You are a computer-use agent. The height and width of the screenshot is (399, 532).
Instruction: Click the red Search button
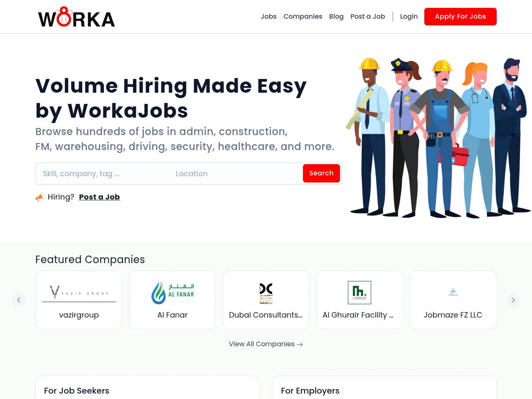coord(321,173)
